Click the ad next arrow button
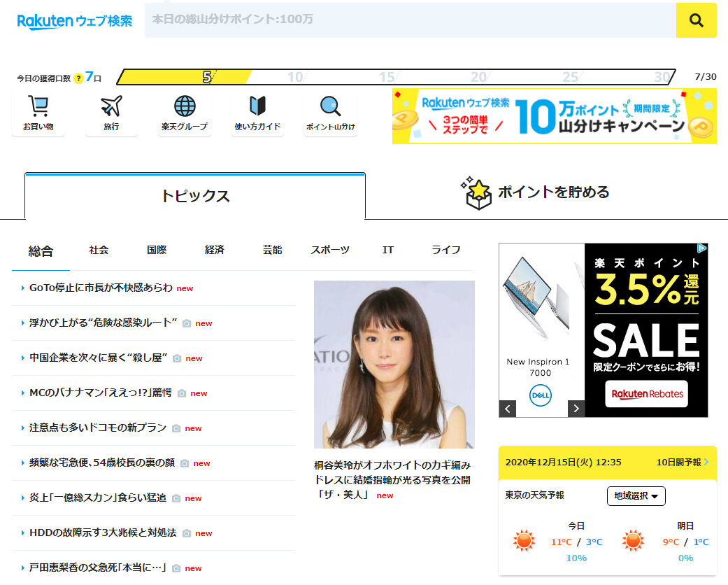Image resolution: width=728 pixels, height=585 pixels. (x=576, y=409)
